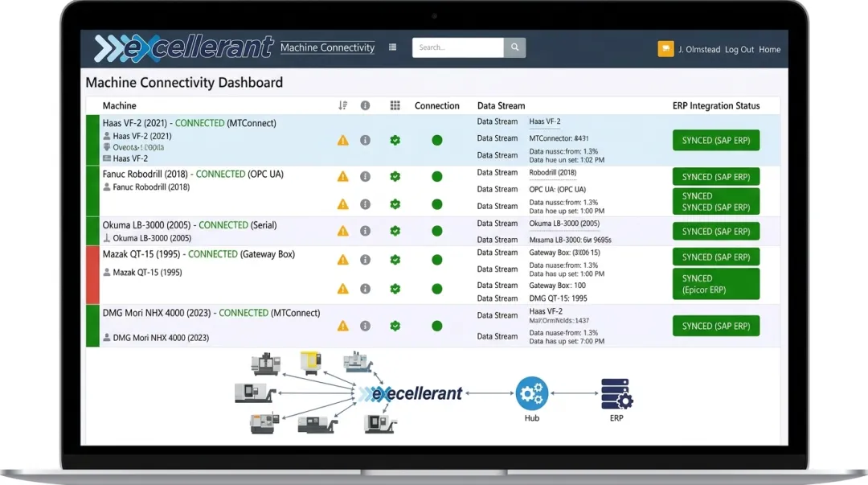Open info icon for Okuma LB-3000 row
This screenshot has height=485, width=868.
tap(366, 231)
